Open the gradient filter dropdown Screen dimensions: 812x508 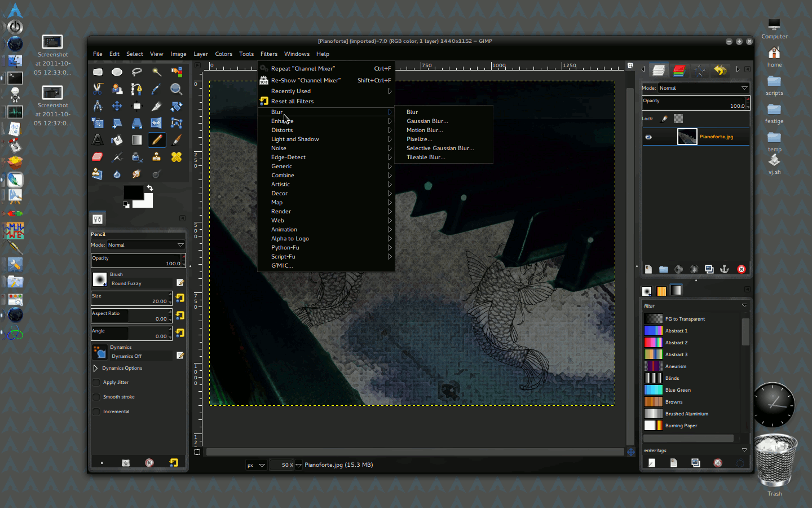pyautogui.click(x=744, y=305)
